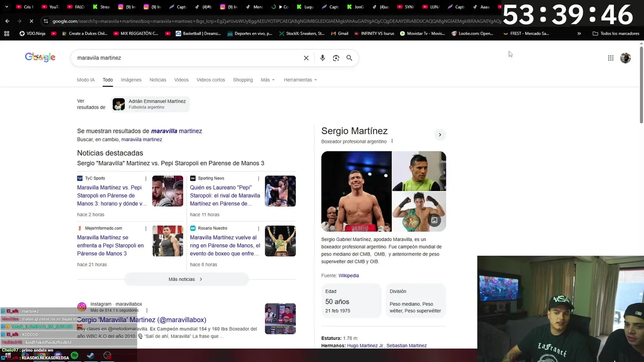Switch to the Videos cortos tab
The height and width of the screenshot is (362, 644).
211,80
